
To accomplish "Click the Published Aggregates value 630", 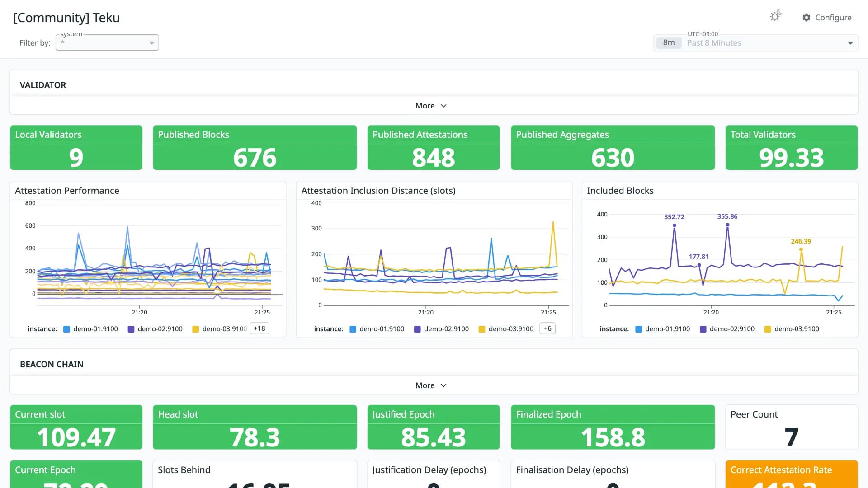I will [613, 158].
